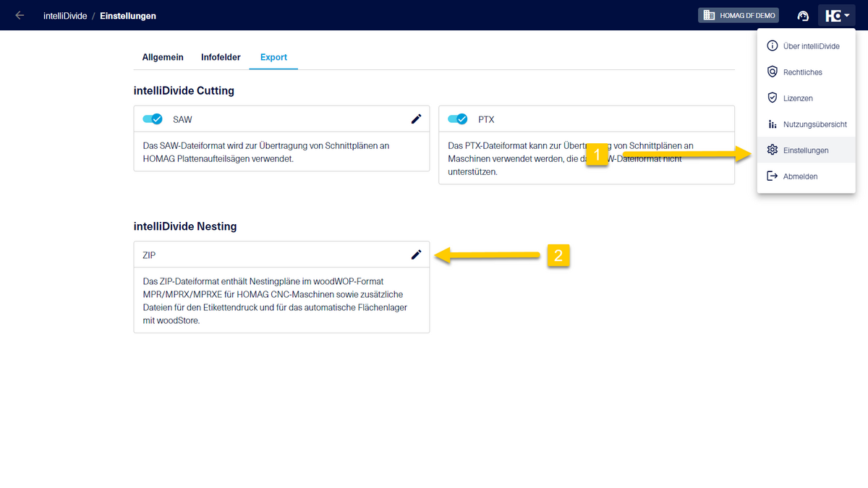The image size is (868, 488).
Task: Click the shield icon beside Lizenzen
Action: pos(773,98)
